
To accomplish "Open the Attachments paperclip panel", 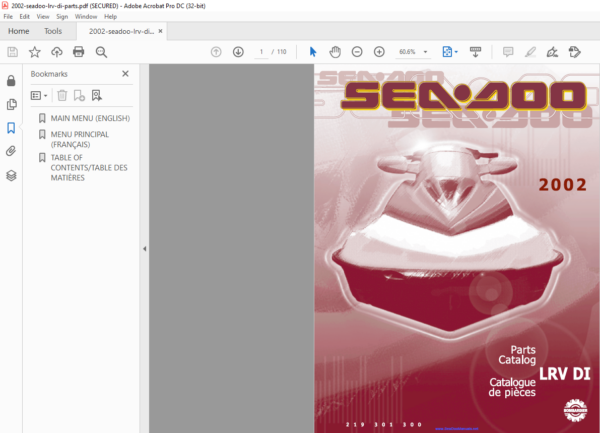I will tap(11, 151).
